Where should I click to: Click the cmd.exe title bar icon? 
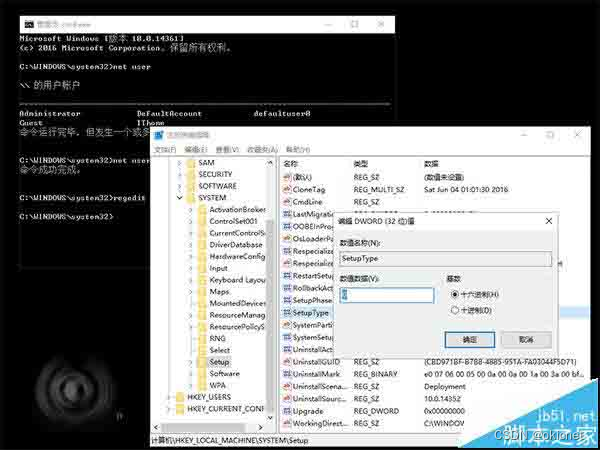coord(29,24)
